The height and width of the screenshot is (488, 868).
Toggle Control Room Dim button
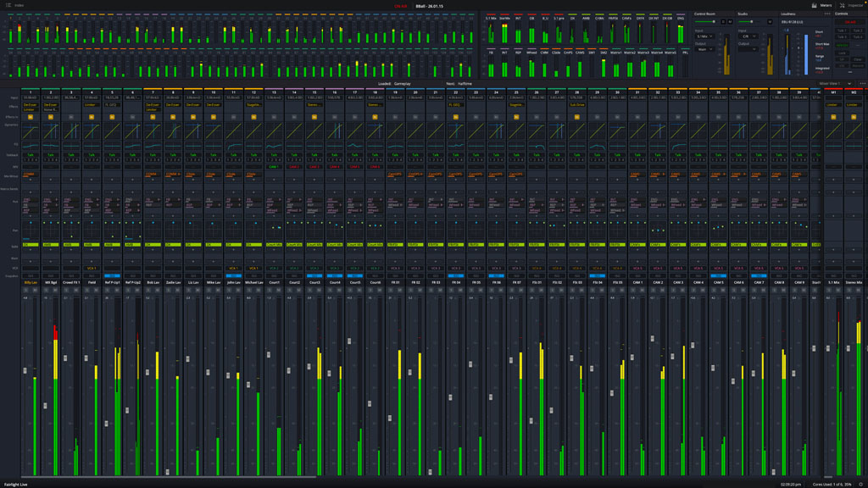724,21
